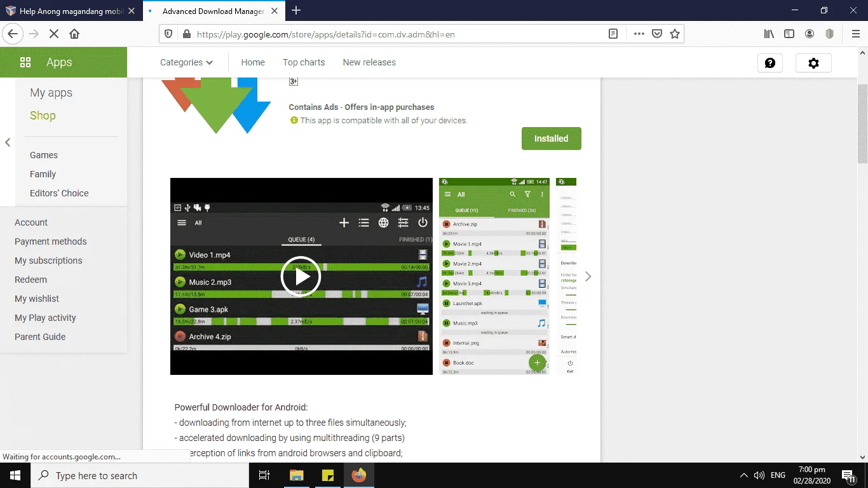The width and height of the screenshot is (868, 488).
Task: Open the Account link
Action: point(31,222)
